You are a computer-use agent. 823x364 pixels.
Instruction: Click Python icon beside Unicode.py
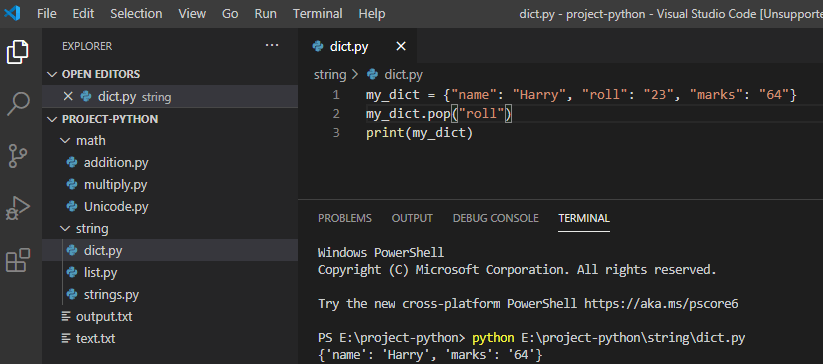[71, 207]
